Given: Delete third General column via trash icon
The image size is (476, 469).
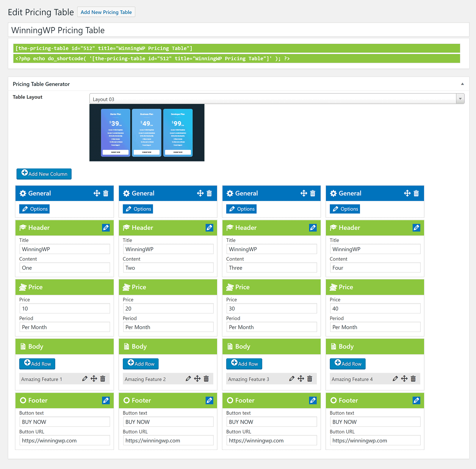Looking at the screenshot, I should click(313, 193).
